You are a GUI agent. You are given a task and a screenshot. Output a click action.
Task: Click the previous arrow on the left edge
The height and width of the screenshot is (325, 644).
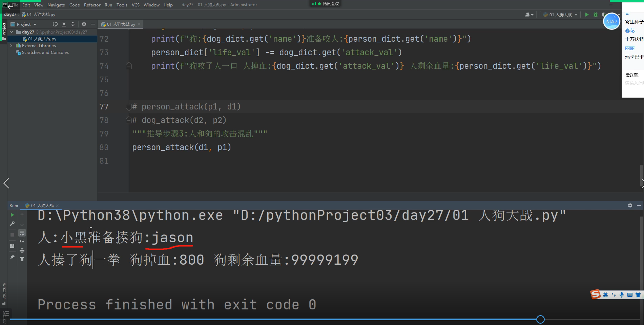(x=6, y=183)
